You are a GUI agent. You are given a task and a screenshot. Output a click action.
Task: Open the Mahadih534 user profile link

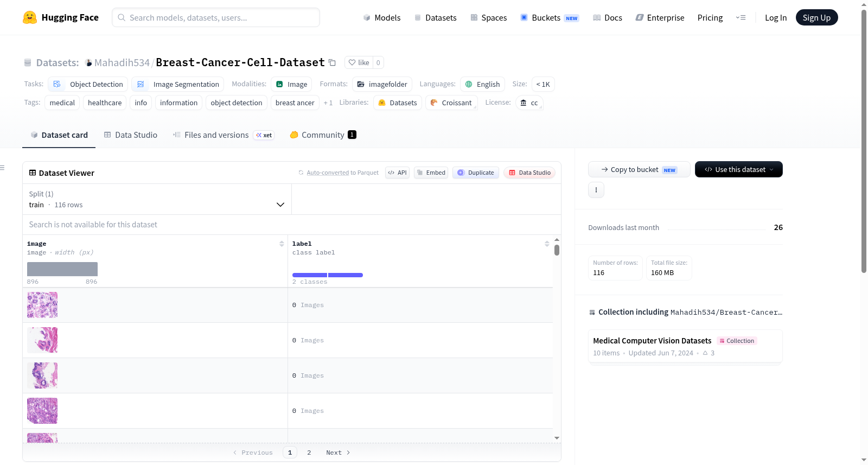(x=122, y=62)
